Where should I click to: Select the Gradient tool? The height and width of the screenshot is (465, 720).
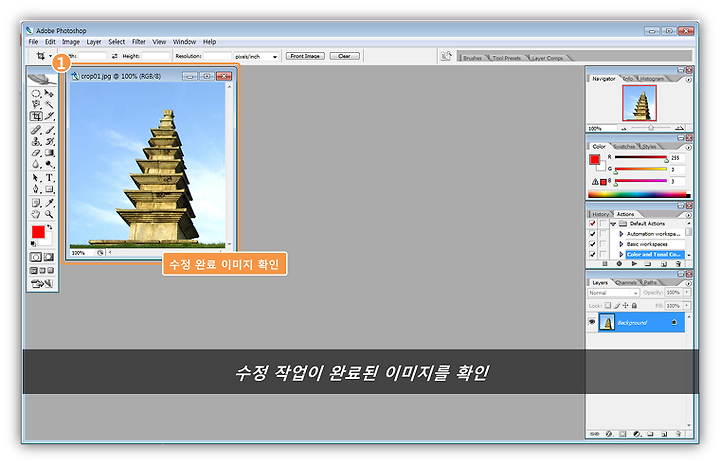(x=49, y=153)
